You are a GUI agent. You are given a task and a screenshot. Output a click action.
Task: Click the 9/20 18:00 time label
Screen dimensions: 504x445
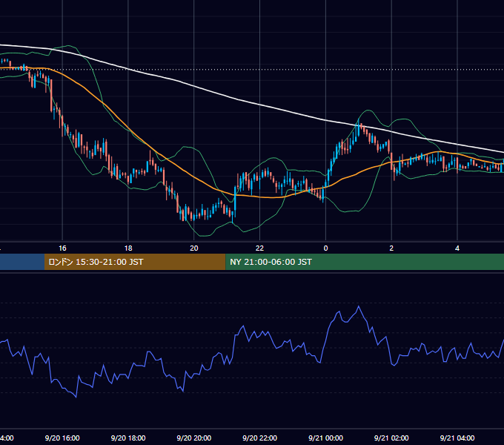click(x=128, y=438)
